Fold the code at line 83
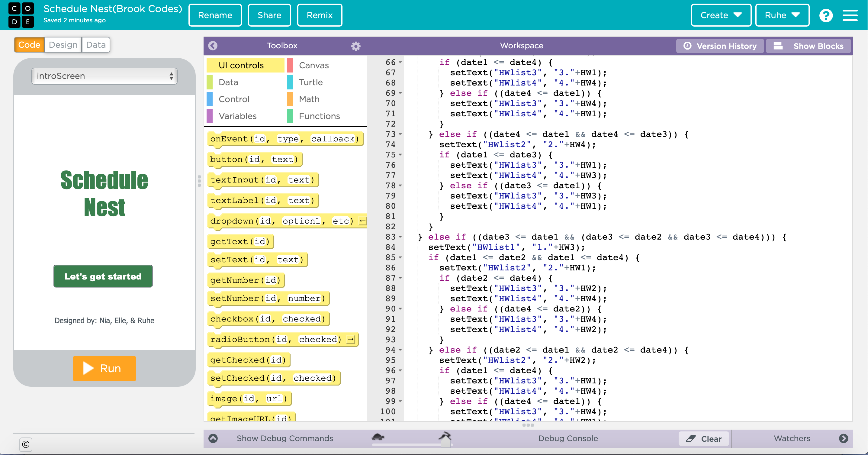This screenshot has height=455, width=868. [x=400, y=237]
